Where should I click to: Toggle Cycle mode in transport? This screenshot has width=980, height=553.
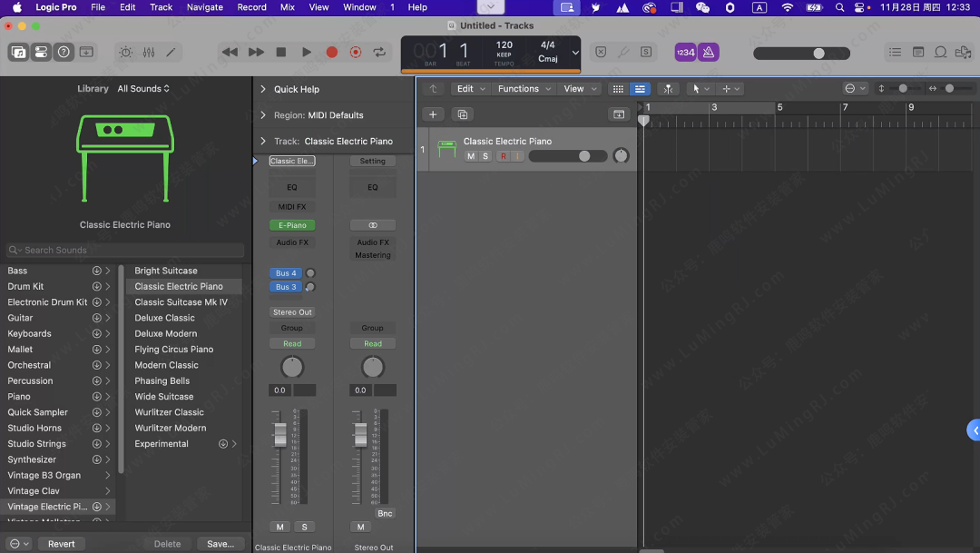click(379, 53)
